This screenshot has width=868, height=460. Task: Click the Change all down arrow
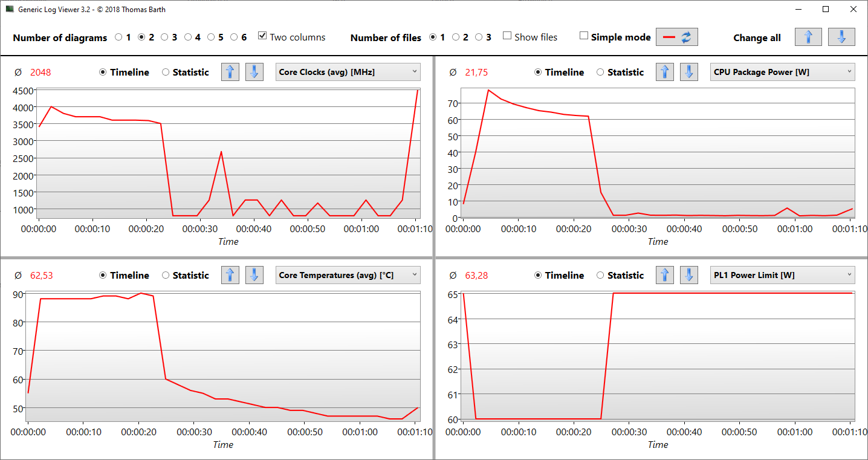click(x=841, y=37)
